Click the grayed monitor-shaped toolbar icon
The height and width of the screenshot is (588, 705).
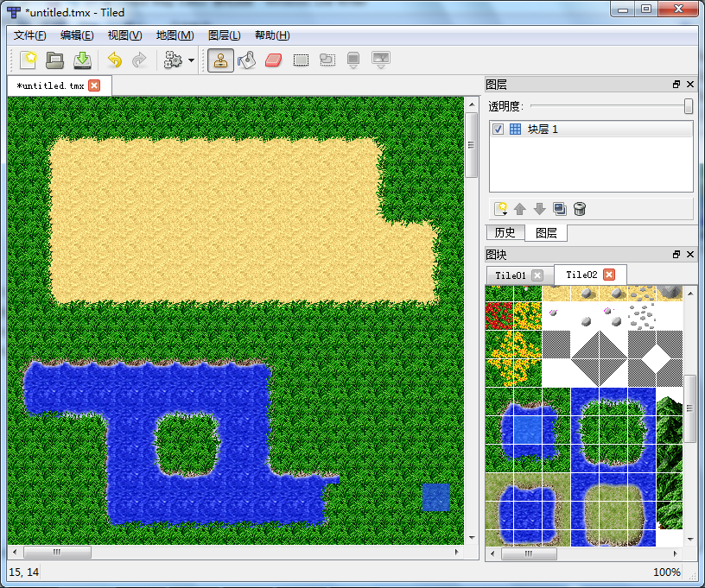click(x=381, y=60)
